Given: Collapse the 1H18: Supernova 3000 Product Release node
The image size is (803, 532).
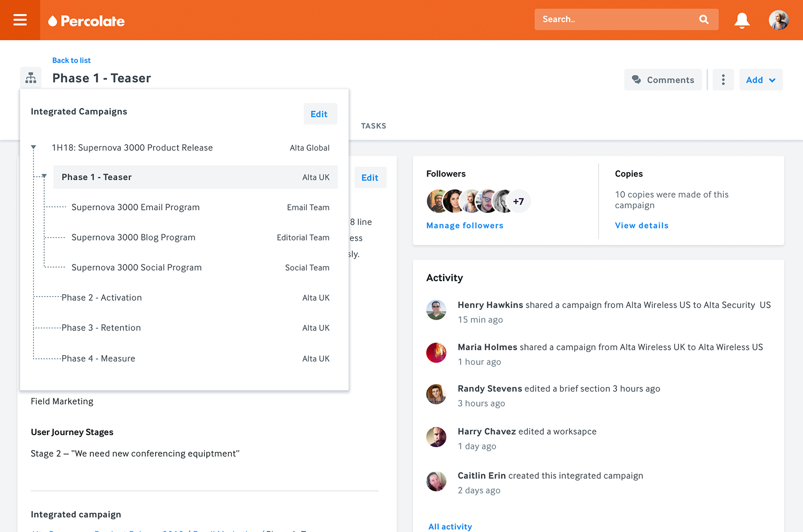Looking at the screenshot, I should pos(34,148).
